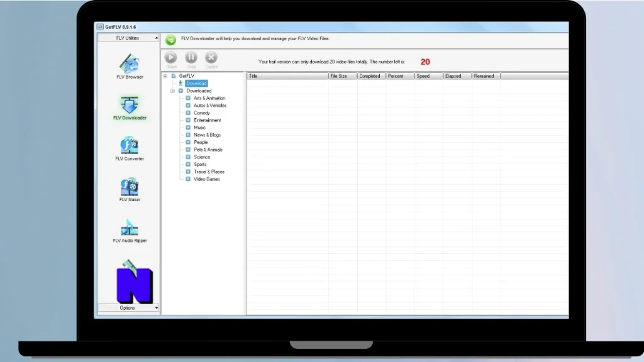The height and width of the screenshot is (362, 644).
Task: Sort by the Elapsed column header
Action: tap(458, 76)
